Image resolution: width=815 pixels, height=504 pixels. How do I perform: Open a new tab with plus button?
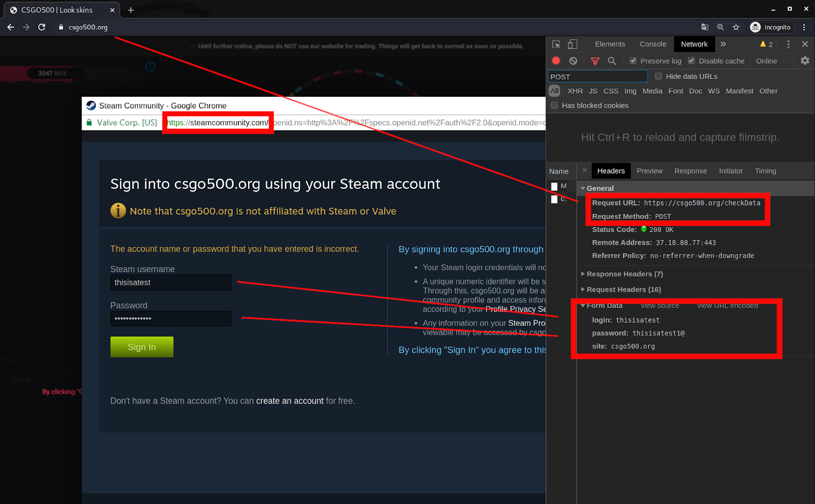(131, 10)
